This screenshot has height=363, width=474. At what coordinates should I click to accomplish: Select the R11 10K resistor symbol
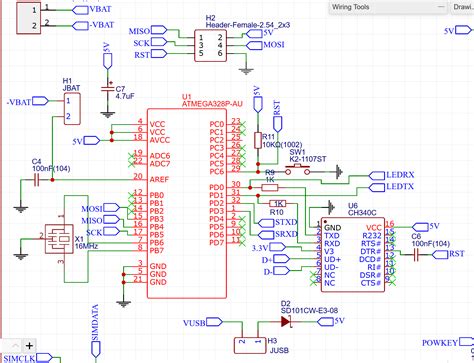[258, 140]
